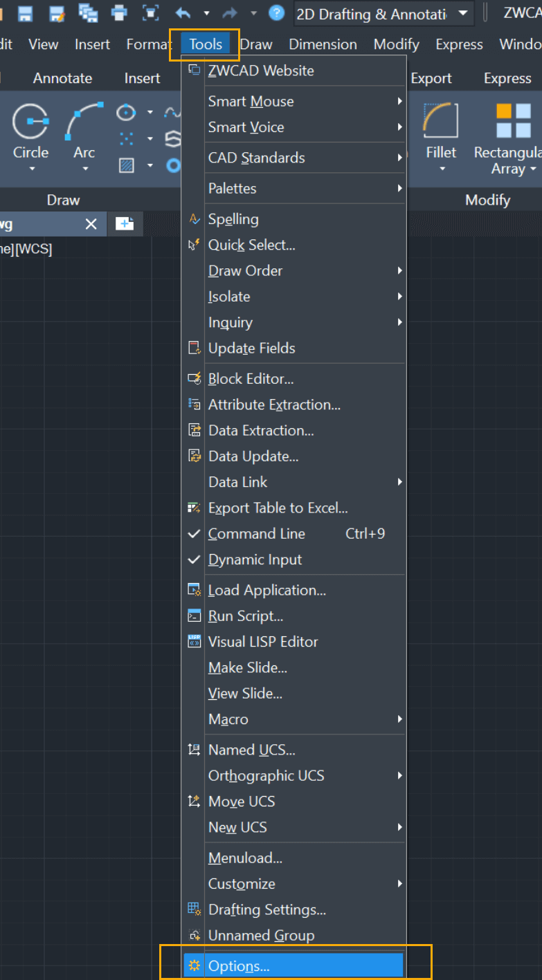Click the Save As icon with pencil
Viewport: 542px width, 980px height.
click(57, 12)
